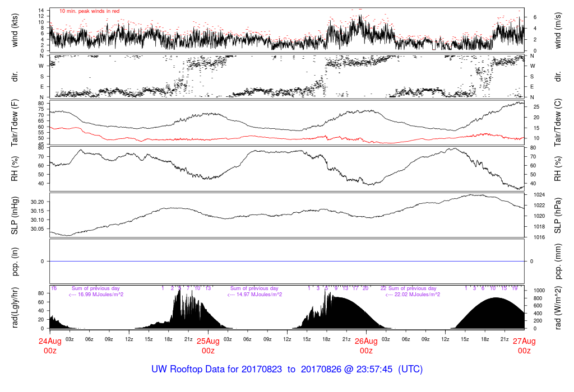
Task: Click the '30.10' pressure tick label
Action: [x=38, y=220]
